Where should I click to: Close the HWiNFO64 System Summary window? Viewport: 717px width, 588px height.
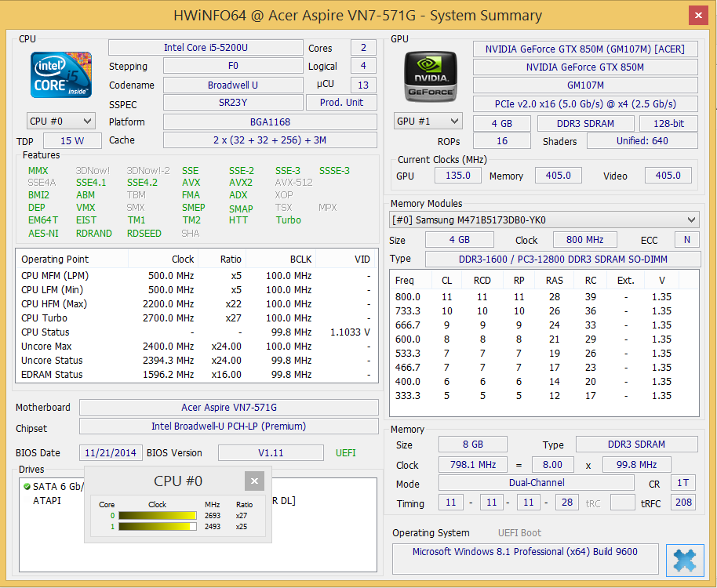[x=698, y=16]
